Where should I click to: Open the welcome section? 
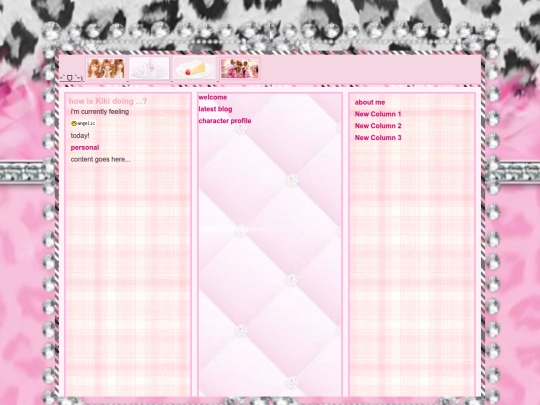(212, 97)
